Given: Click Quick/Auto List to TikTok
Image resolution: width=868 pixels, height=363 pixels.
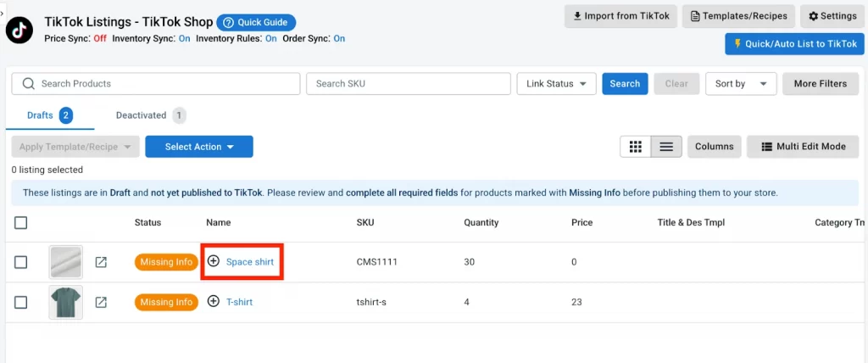Looking at the screenshot, I should pyautogui.click(x=794, y=44).
